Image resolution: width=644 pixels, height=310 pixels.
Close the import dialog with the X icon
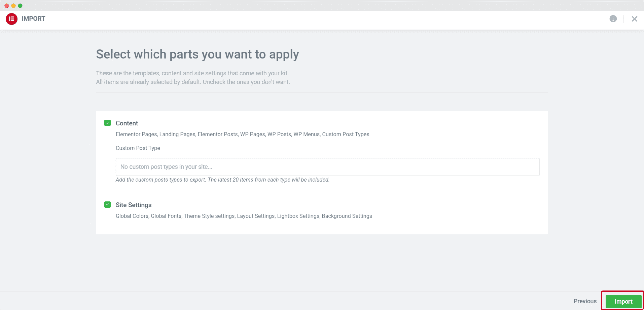point(634,19)
